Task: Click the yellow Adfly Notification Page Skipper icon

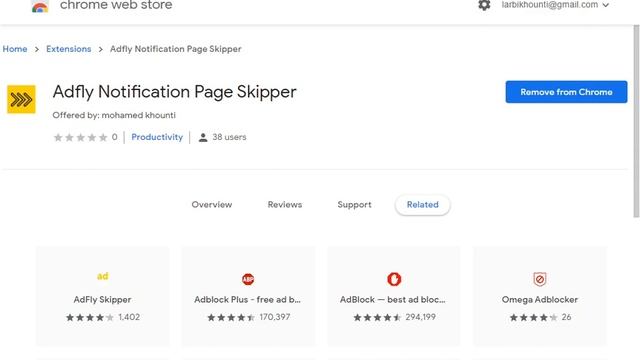Action: pos(21,99)
